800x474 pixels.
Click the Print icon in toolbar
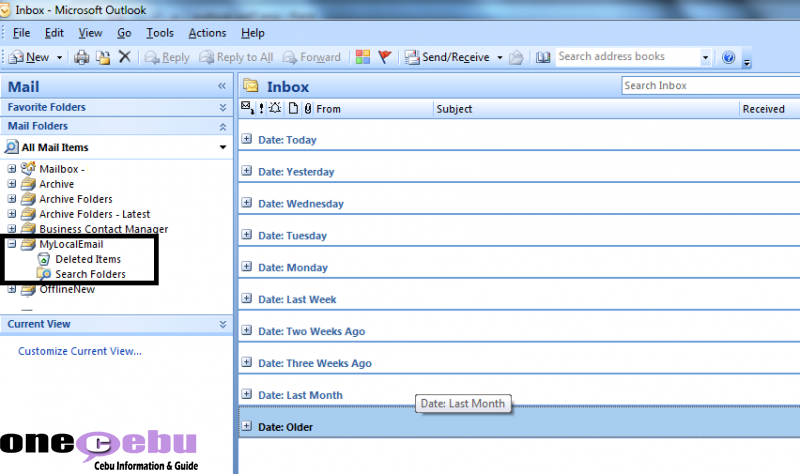click(x=82, y=57)
